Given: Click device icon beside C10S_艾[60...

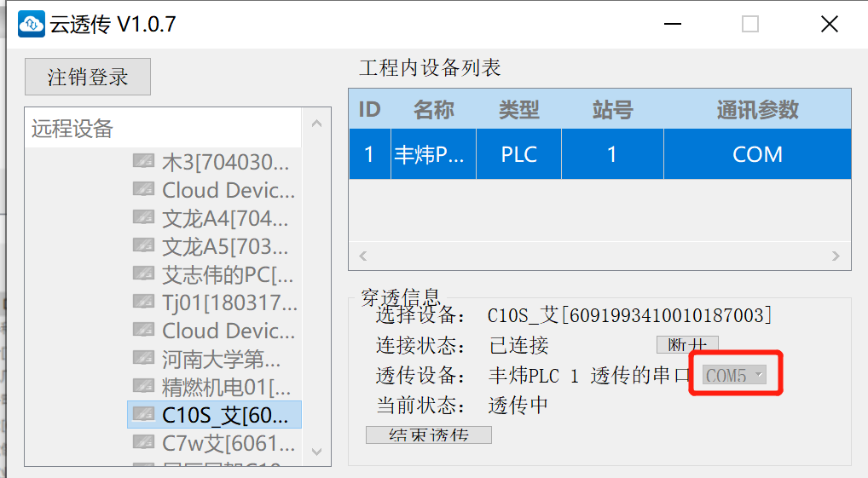Looking at the screenshot, I should click(143, 414).
